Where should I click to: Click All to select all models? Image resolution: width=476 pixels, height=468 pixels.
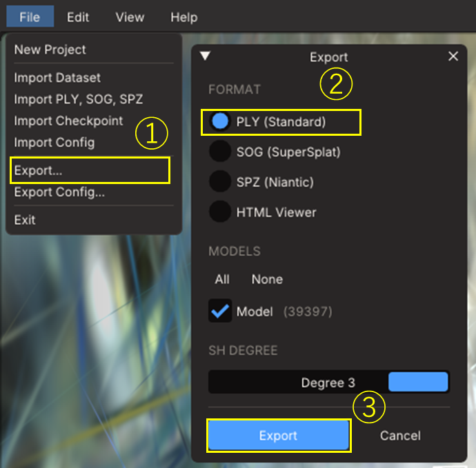click(x=222, y=279)
